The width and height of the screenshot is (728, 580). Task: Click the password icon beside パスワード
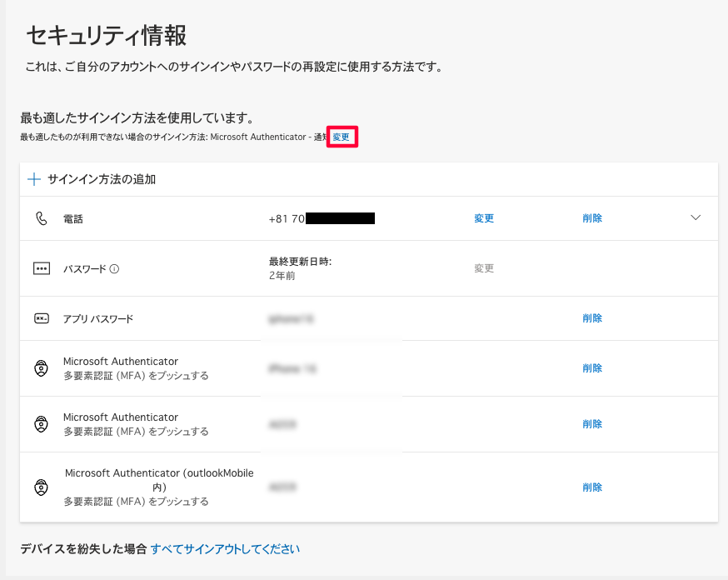[x=42, y=268]
